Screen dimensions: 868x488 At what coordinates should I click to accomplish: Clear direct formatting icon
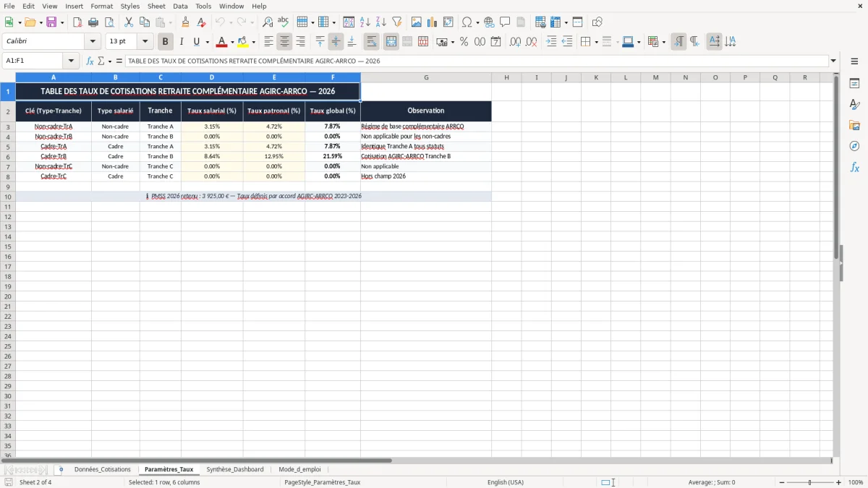pyautogui.click(x=202, y=22)
